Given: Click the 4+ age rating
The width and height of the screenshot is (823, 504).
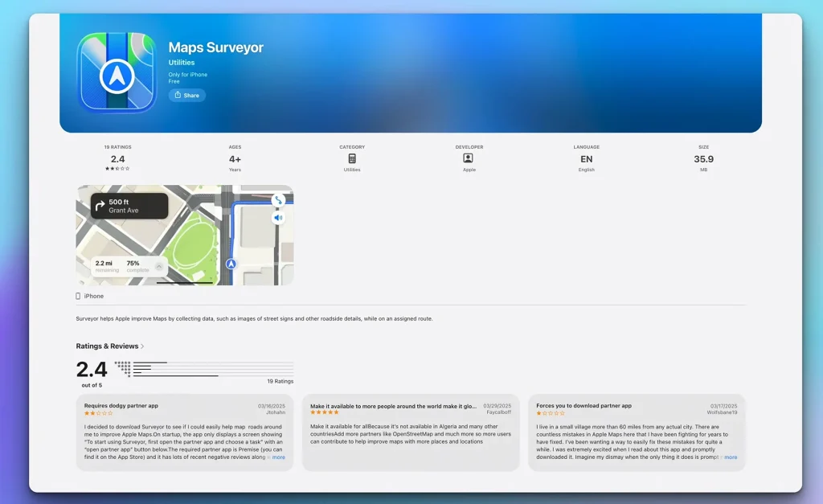Looking at the screenshot, I should click(235, 159).
